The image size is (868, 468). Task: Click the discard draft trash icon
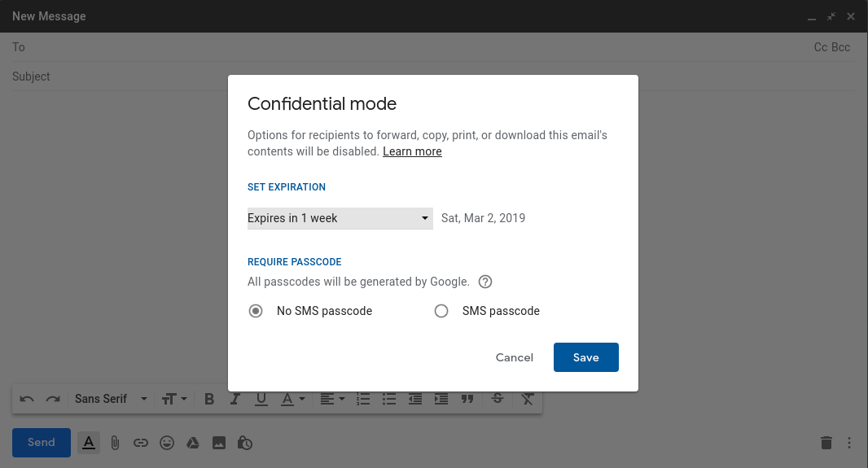coord(826,443)
